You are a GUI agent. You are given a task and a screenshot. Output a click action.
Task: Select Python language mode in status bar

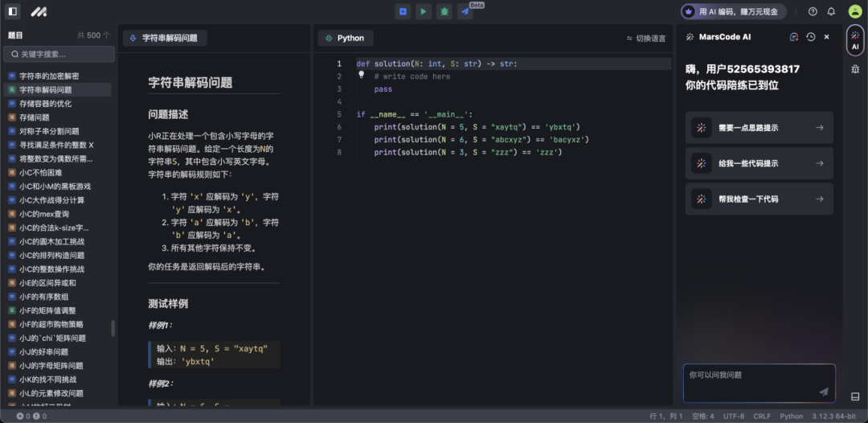[x=791, y=417]
